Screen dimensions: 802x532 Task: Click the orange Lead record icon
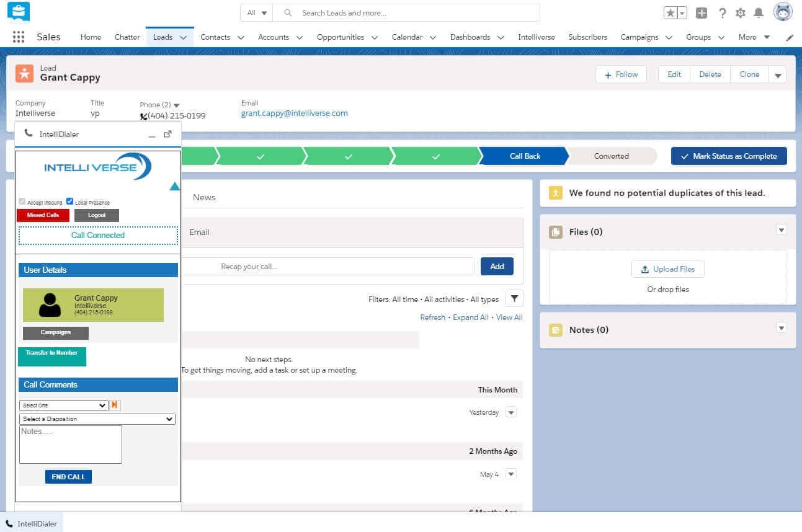[x=25, y=73]
